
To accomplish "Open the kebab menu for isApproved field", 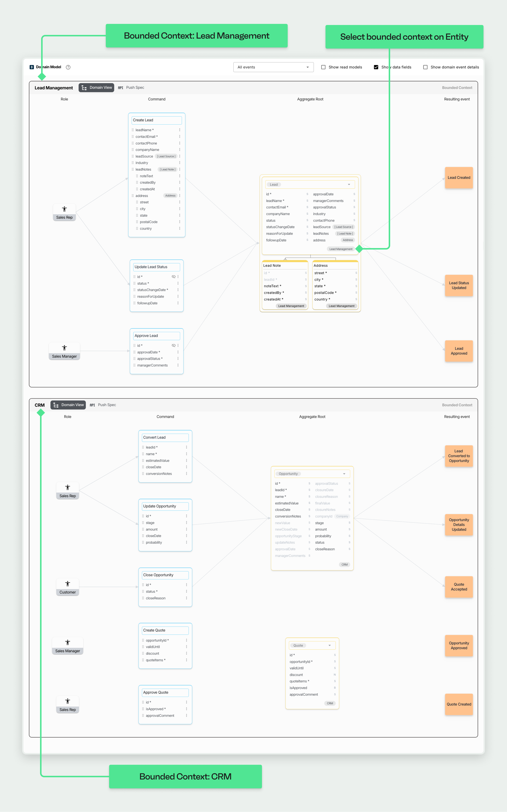I will tap(187, 709).
